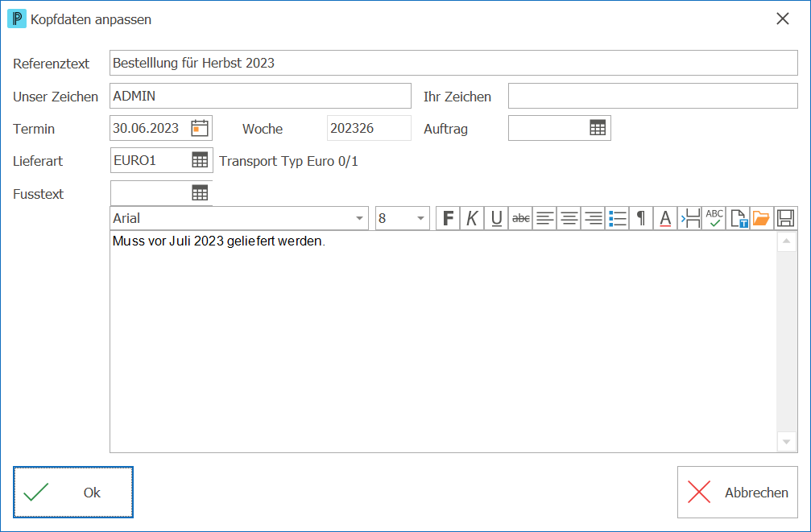Image resolution: width=811 pixels, height=532 pixels.
Task: Click into the Ihr Zeichen input field
Action: [652, 96]
